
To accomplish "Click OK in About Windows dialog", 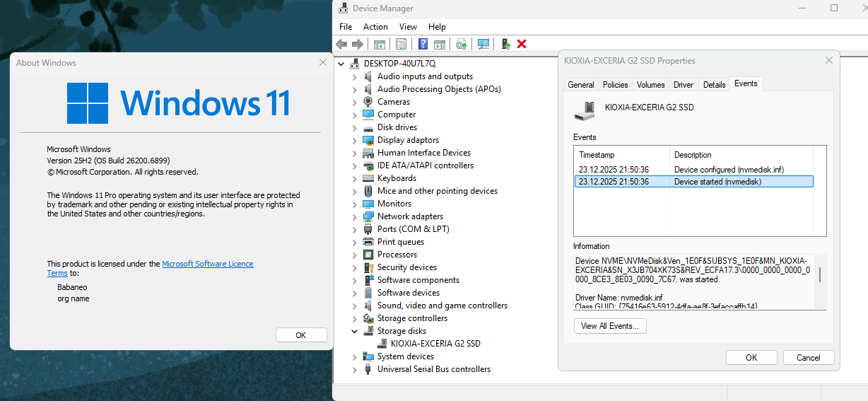I will (x=301, y=335).
